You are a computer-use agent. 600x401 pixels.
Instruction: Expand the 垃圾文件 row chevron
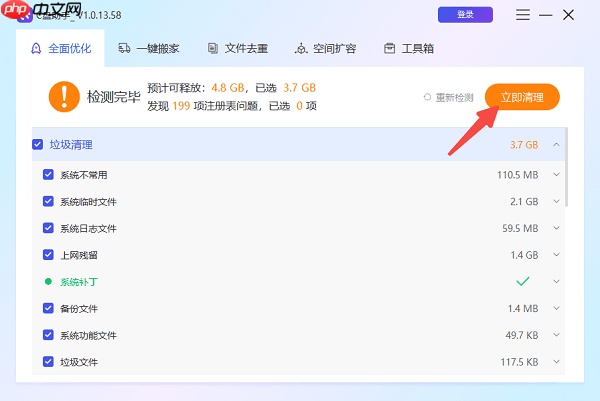(556, 362)
